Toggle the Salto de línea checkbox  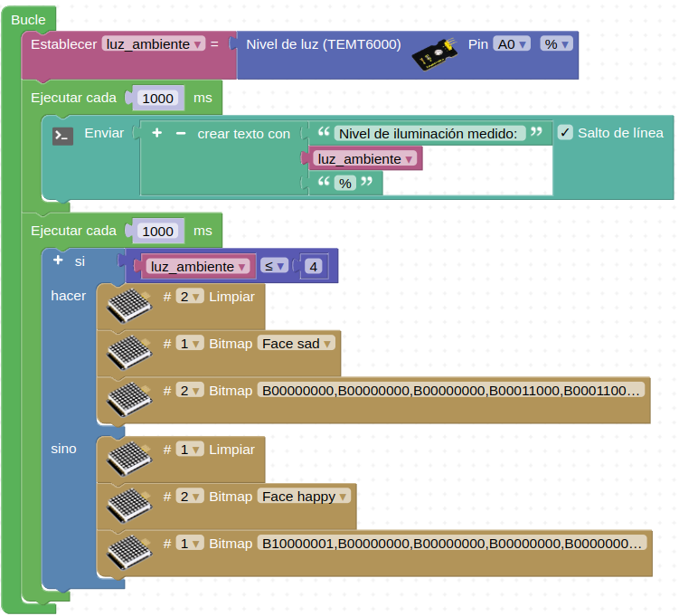[565, 133]
